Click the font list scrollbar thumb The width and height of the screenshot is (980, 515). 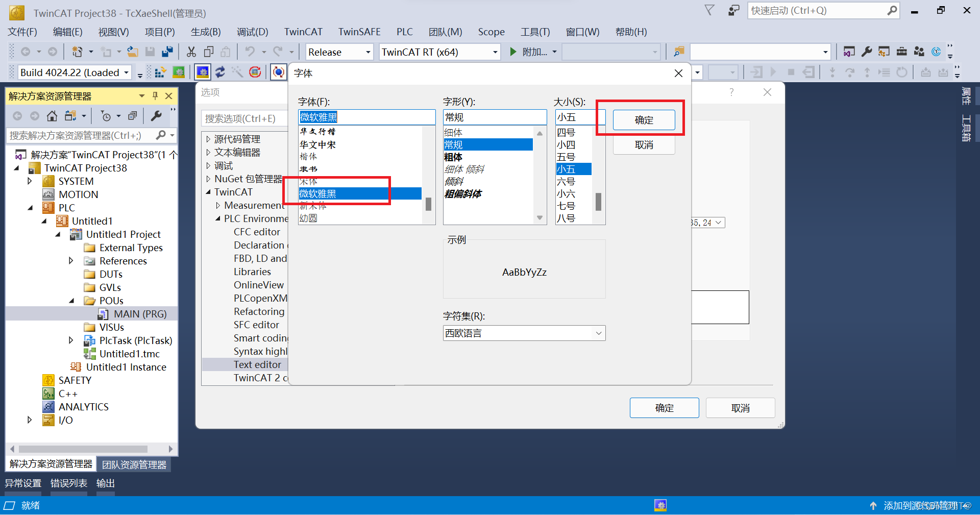click(x=429, y=204)
